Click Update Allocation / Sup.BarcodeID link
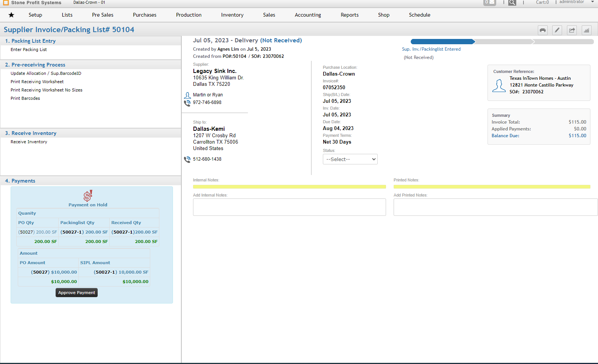 point(46,73)
